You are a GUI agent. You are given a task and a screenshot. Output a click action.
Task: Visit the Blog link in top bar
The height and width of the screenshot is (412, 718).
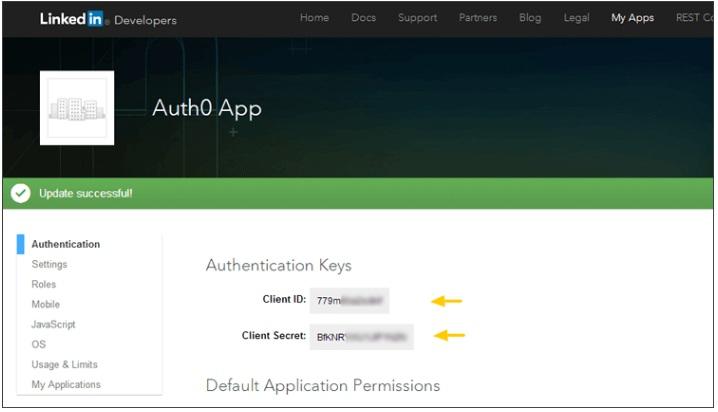[530, 18]
